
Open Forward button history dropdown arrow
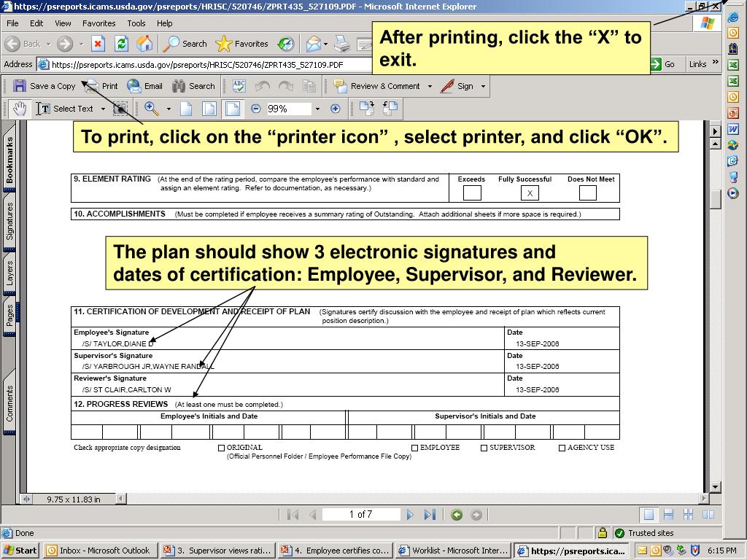tap(81, 44)
